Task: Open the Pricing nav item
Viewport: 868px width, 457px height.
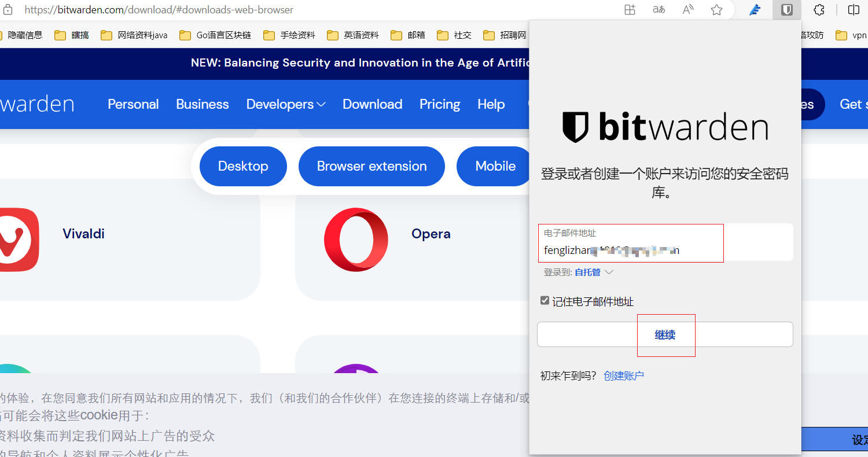Action: tap(440, 104)
